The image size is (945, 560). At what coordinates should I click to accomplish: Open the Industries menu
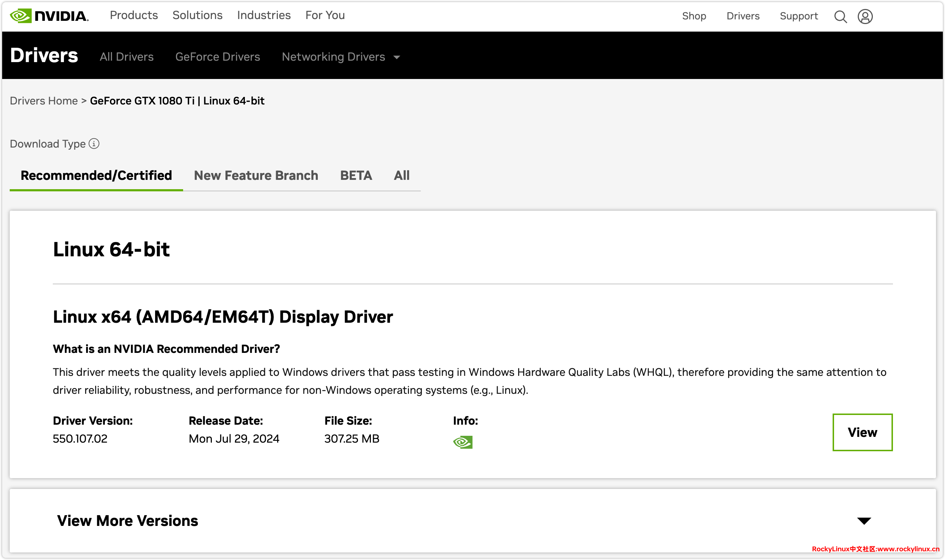(x=264, y=15)
